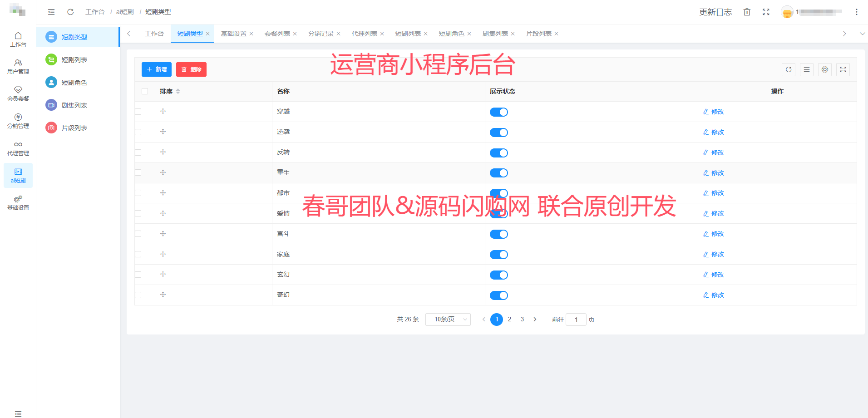This screenshot has width=868, height=418.
Task: Open the table column settings gear icon
Action: click(825, 69)
